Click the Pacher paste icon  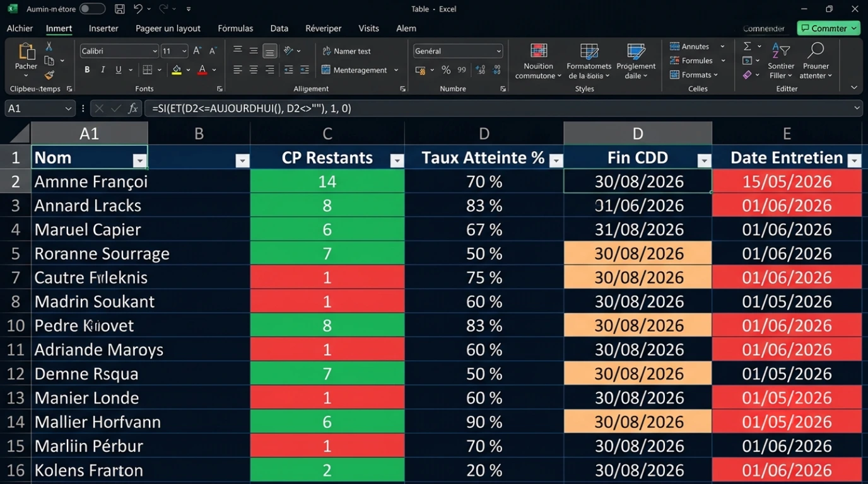coord(26,52)
